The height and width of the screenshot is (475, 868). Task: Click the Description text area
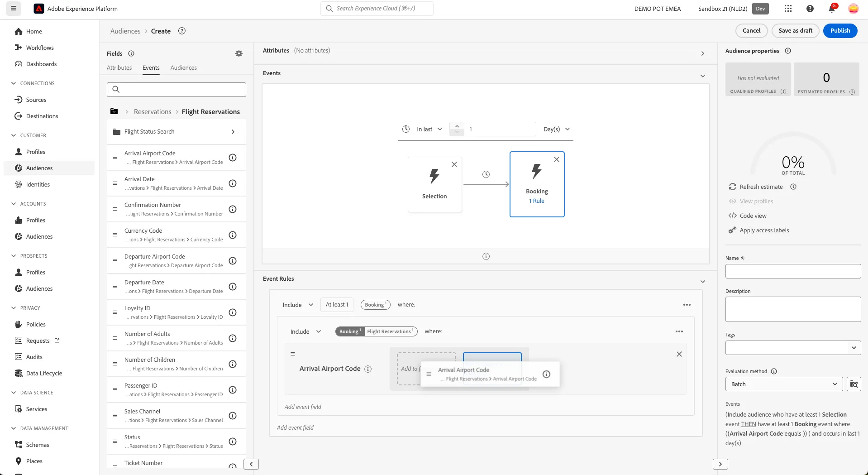793,309
